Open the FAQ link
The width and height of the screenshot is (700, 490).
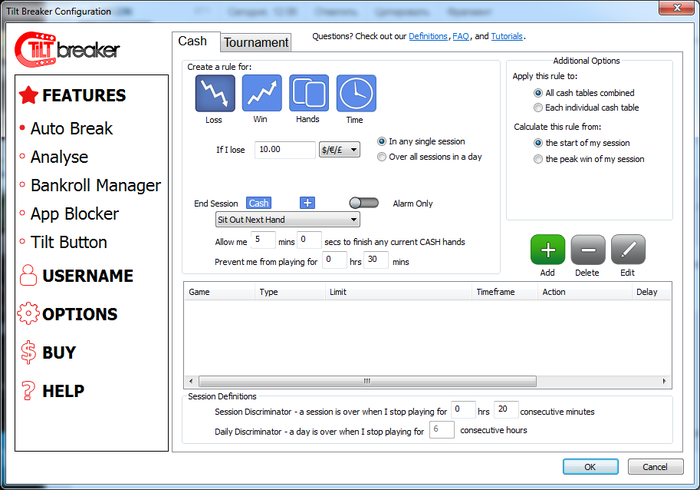461,36
